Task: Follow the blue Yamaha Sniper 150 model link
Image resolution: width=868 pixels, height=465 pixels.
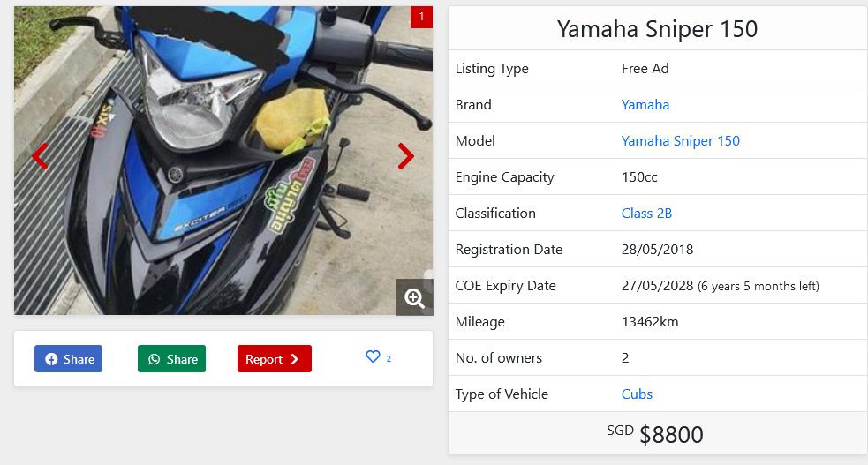Action: pos(681,140)
